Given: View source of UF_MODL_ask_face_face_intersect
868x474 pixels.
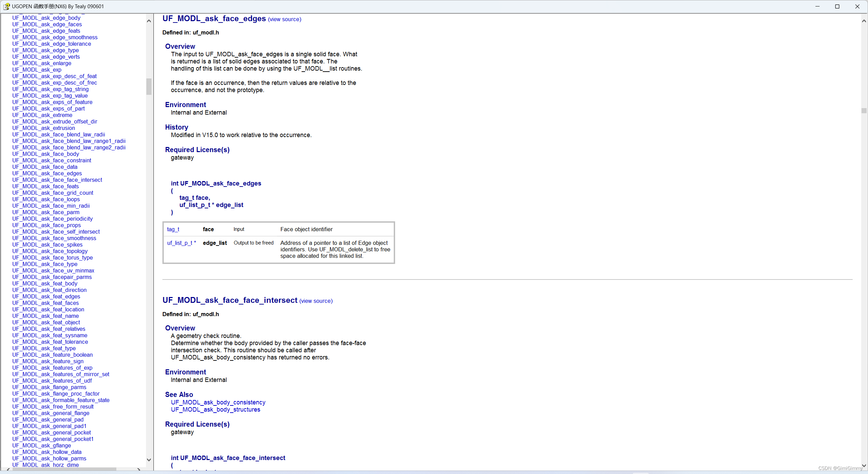Looking at the screenshot, I should tap(316, 301).
